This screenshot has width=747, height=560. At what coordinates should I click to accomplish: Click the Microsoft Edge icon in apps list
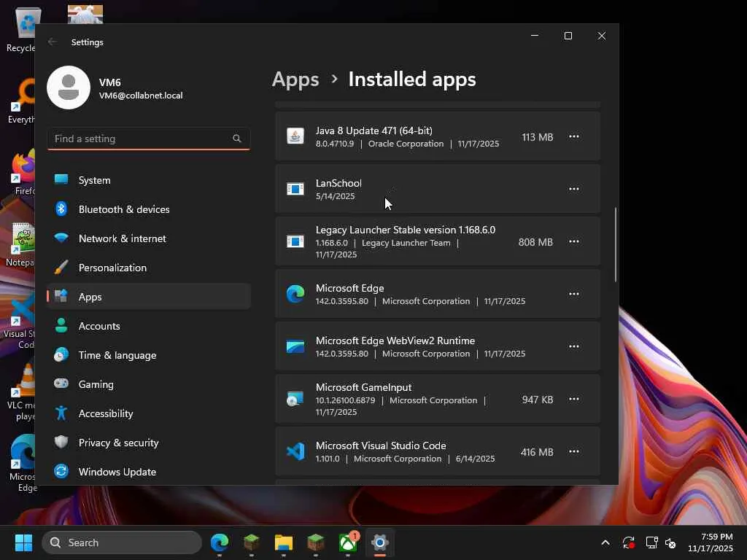point(295,294)
